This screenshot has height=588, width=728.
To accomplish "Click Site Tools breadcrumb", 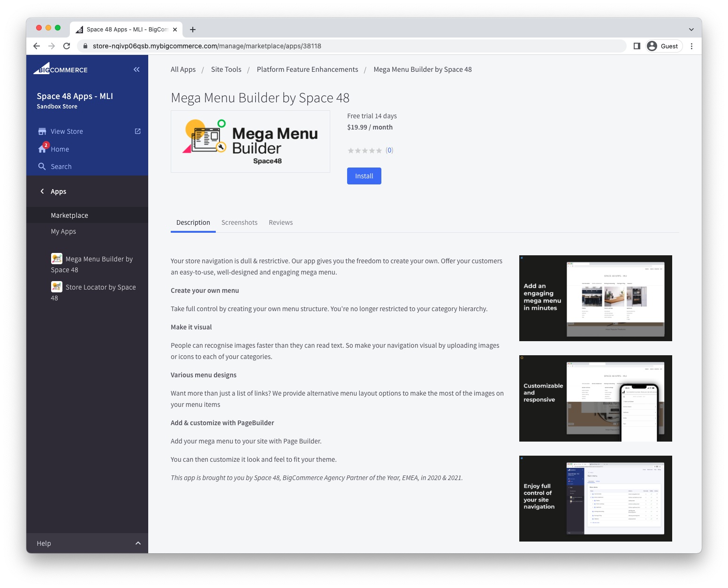I will click(226, 69).
